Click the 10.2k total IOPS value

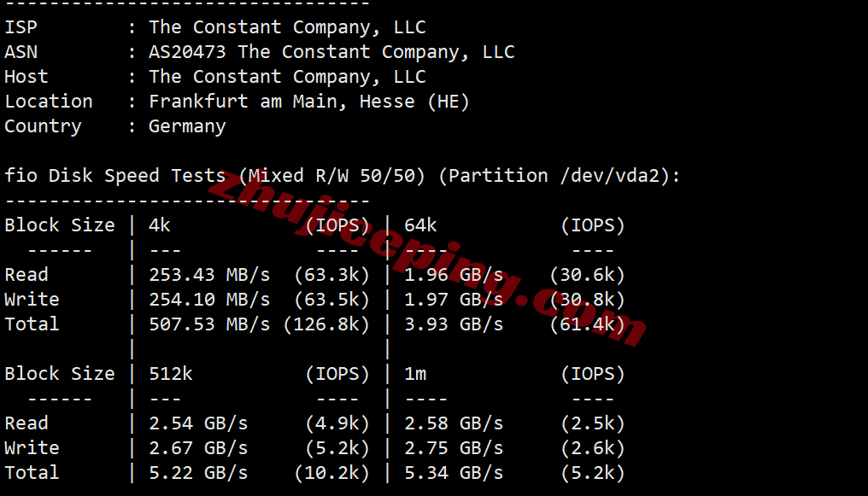[331, 473]
